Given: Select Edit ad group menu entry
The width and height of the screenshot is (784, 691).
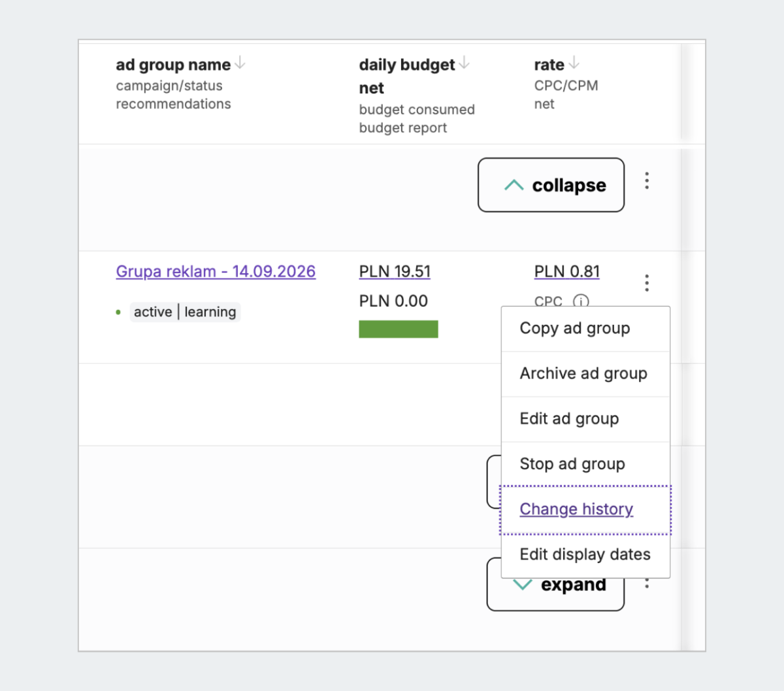Looking at the screenshot, I should [x=585, y=419].
